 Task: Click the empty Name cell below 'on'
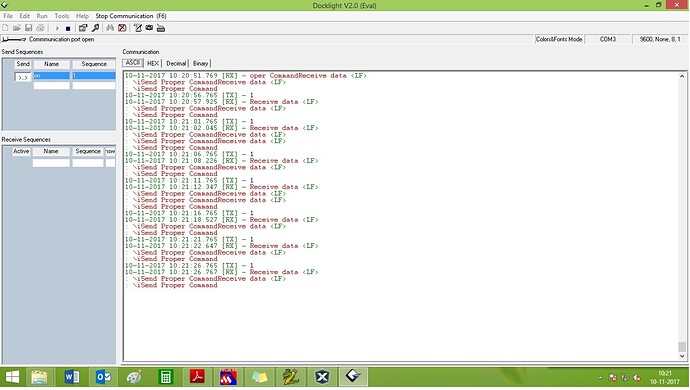(x=51, y=85)
